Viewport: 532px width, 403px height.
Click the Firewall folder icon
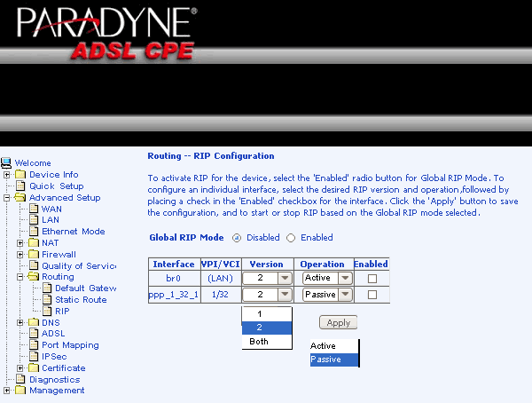point(34,255)
